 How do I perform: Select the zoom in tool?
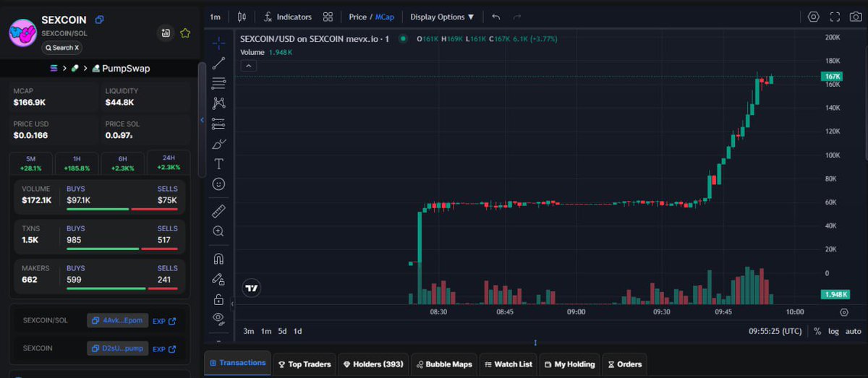tap(218, 231)
